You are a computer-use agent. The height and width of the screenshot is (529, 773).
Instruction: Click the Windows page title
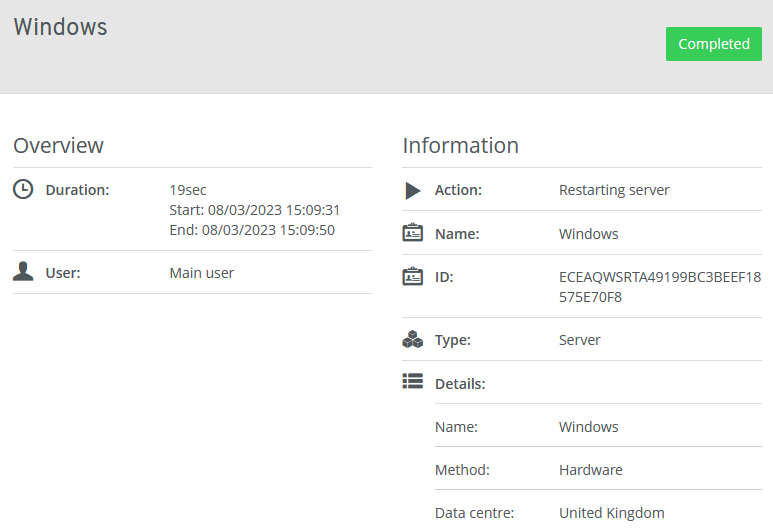60,27
